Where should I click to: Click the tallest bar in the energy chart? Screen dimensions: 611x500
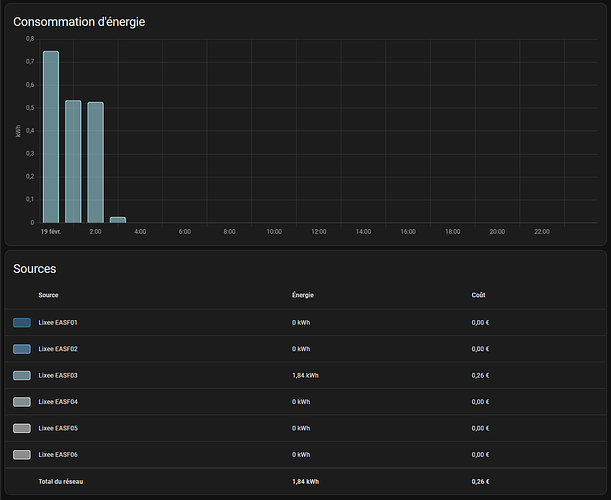51,137
